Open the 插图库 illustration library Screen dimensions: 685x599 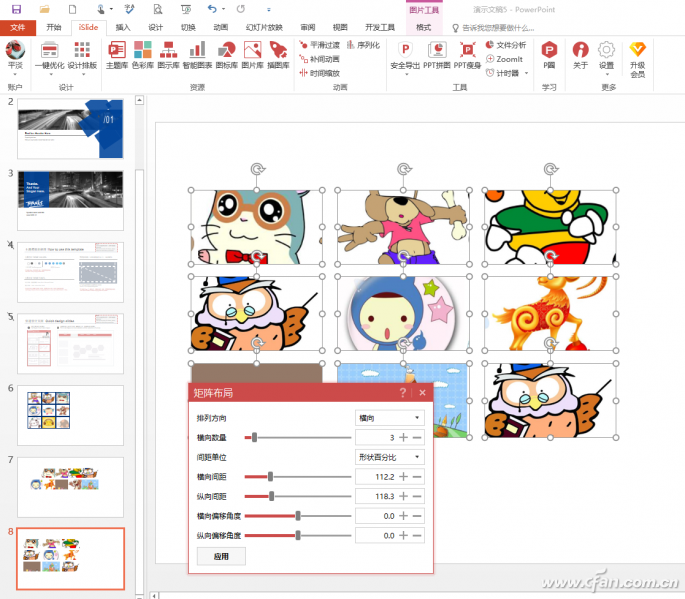(x=278, y=55)
